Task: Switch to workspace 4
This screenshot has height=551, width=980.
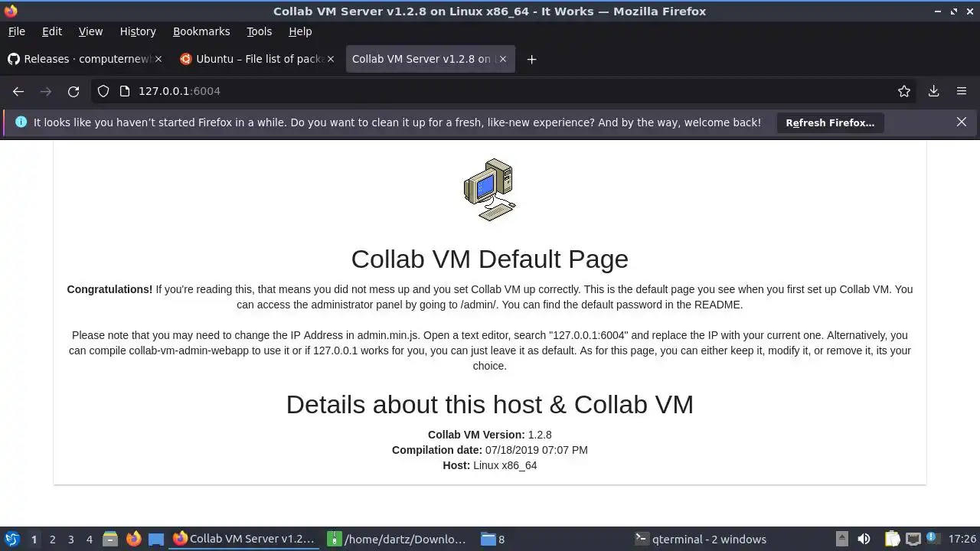Action: (x=89, y=540)
